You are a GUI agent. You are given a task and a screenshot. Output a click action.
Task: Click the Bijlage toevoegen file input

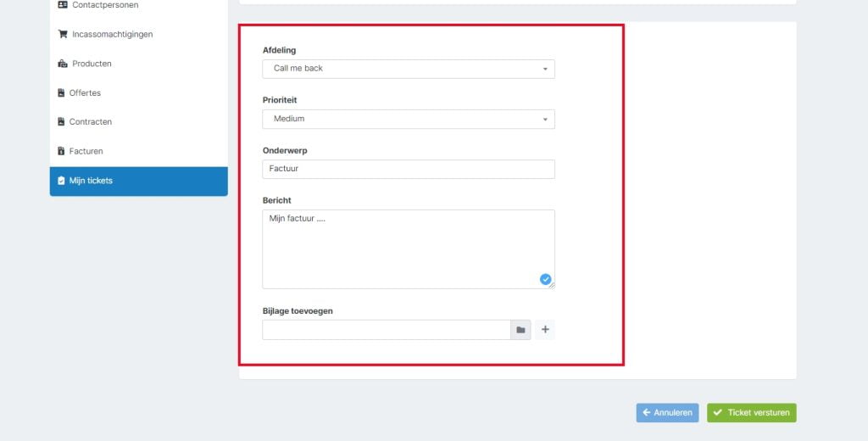tap(387, 330)
